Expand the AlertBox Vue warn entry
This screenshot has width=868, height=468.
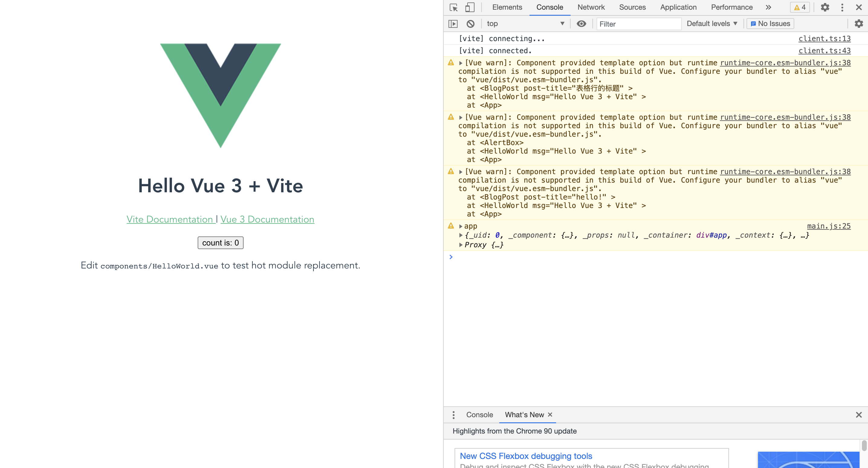coord(462,117)
